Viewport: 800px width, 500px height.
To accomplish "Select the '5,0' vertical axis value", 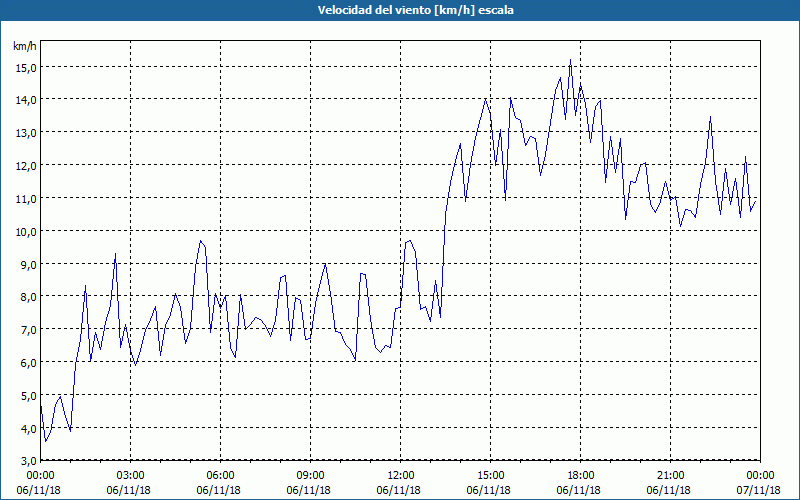I will 28,396.
